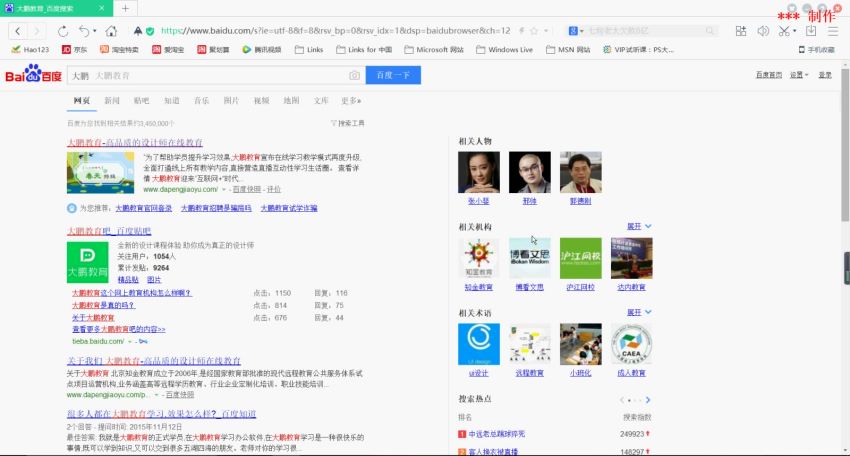Click the scissors screenshot tool icon
The image size is (850, 456).
point(784,31)
